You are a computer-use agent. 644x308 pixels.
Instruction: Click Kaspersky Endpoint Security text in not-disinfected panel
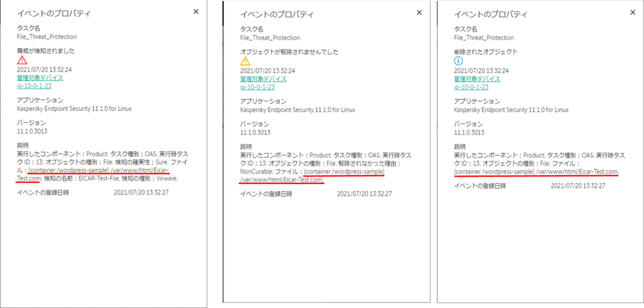pyautogui.click(x=297, y=110)
